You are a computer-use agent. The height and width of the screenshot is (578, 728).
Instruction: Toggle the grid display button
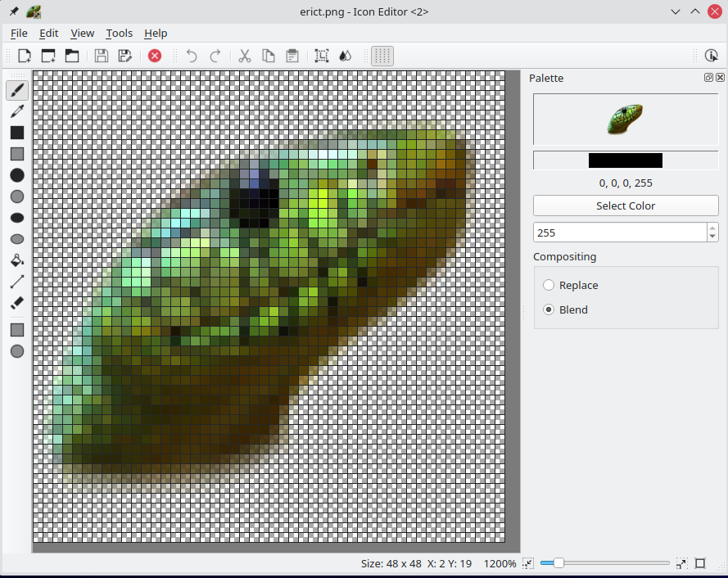click(382, 56)
